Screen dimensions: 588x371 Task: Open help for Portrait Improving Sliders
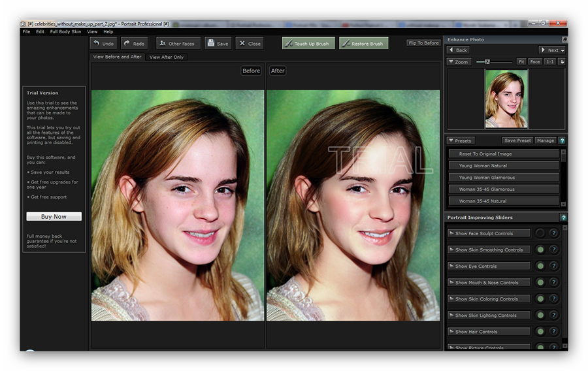pos(563,218)
